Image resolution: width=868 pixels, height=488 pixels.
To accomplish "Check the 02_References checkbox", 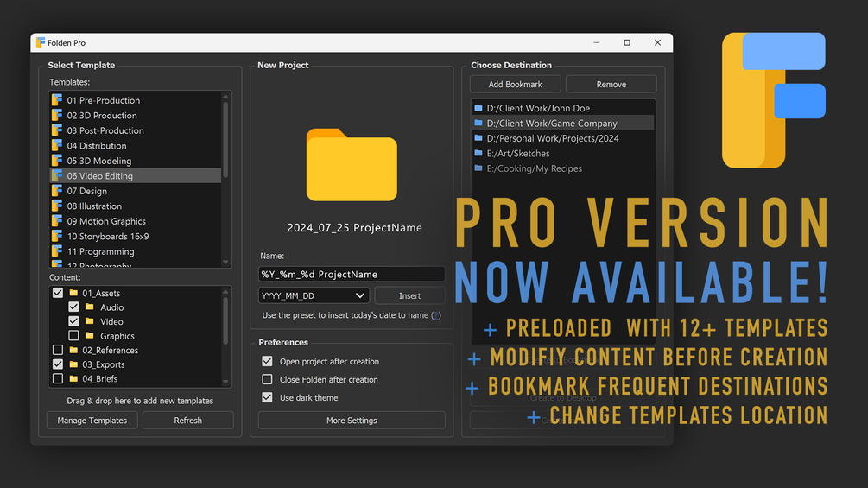I will coord(58,350).
